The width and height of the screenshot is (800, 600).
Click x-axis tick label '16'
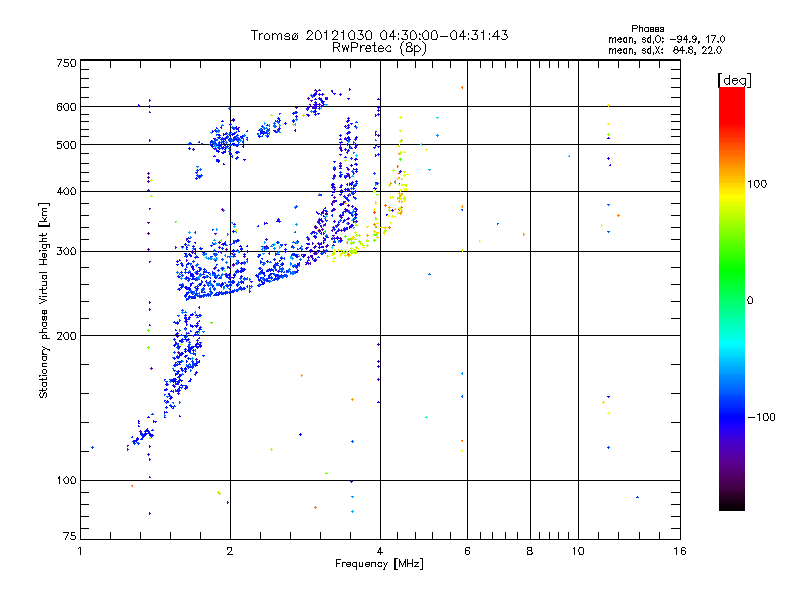pos(680,551)
